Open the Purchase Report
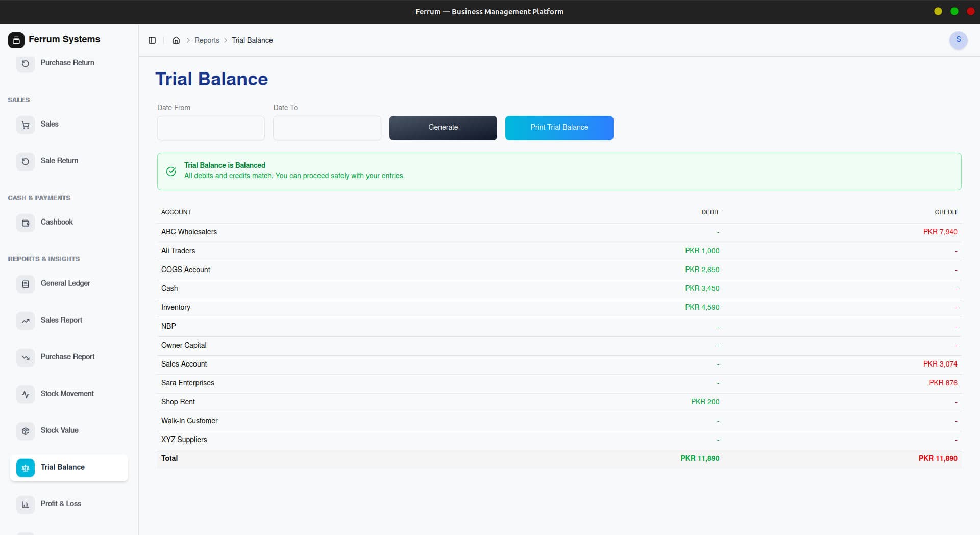The image size is (980, 535). coord(69,357)
